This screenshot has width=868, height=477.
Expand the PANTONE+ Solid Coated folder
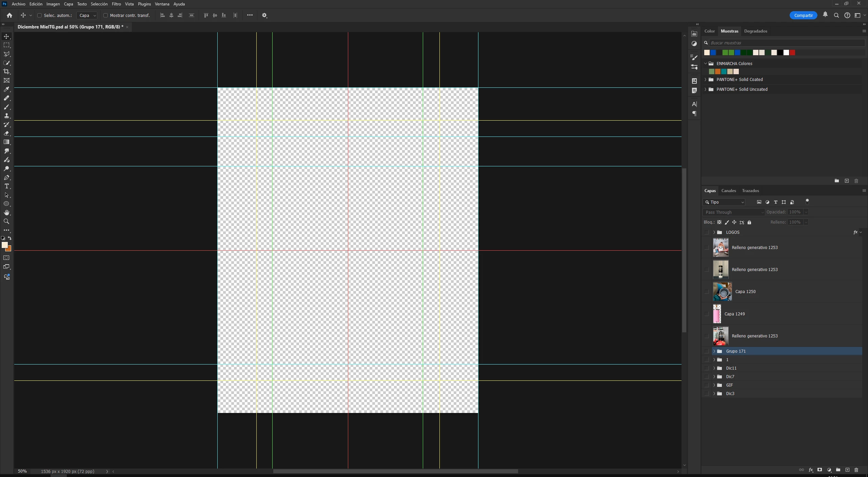(x=706, y=80)
